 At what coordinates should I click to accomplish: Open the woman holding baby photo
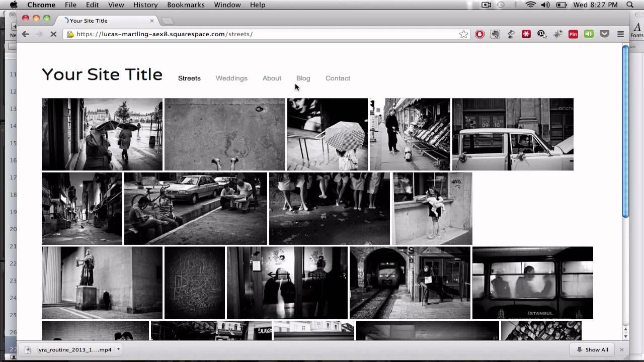pyautogui.click(x=432, y=209)
